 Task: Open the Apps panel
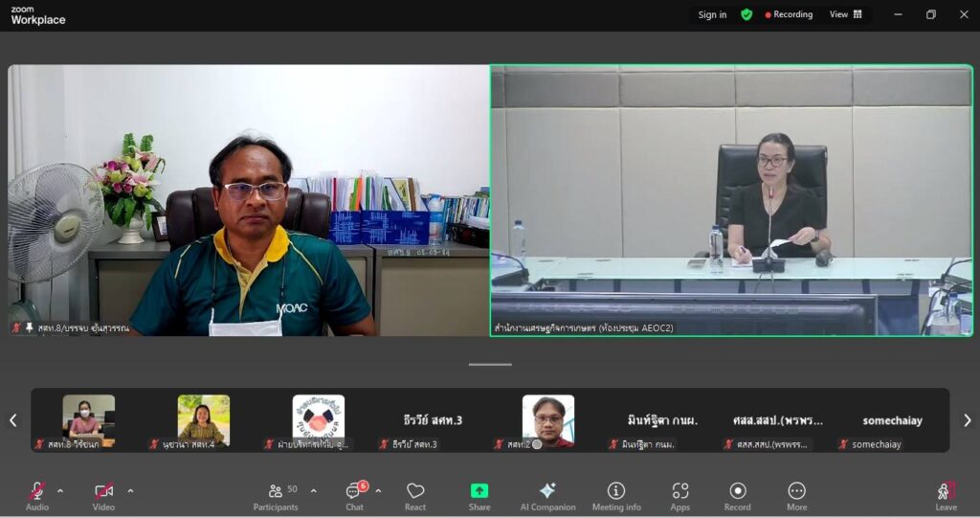pyautogui.click(x=680, y=495)
